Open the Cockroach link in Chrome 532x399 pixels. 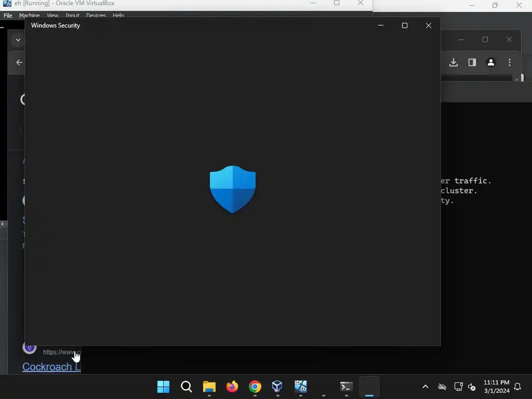pyautogui.click(x=51, y=367)
